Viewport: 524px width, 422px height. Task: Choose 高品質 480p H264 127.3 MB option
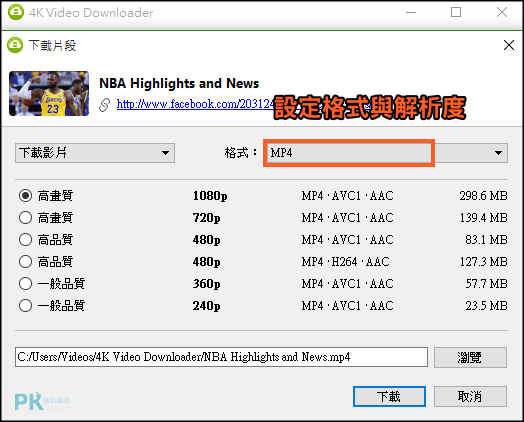click(25, 262)
